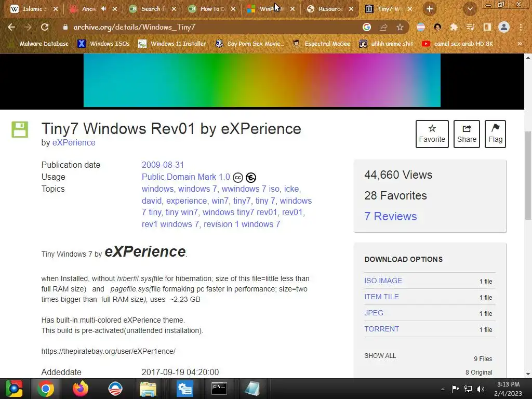Open the Windows 11 Installer bookmark

[172, 44]
